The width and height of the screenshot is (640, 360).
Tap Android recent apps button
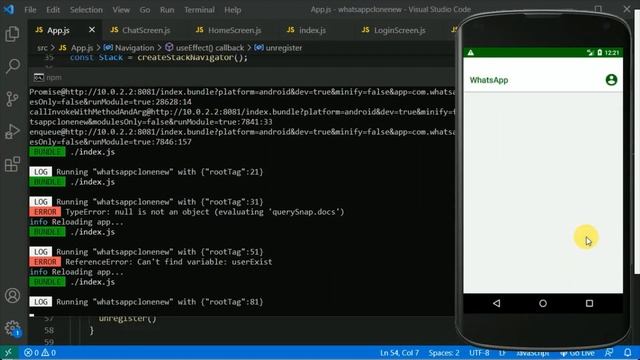(x=589, y=303)
